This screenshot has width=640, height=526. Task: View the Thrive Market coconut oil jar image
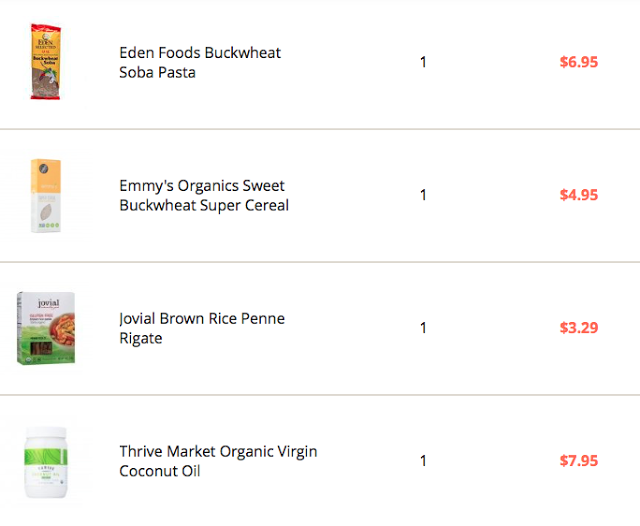coord(46,462)
